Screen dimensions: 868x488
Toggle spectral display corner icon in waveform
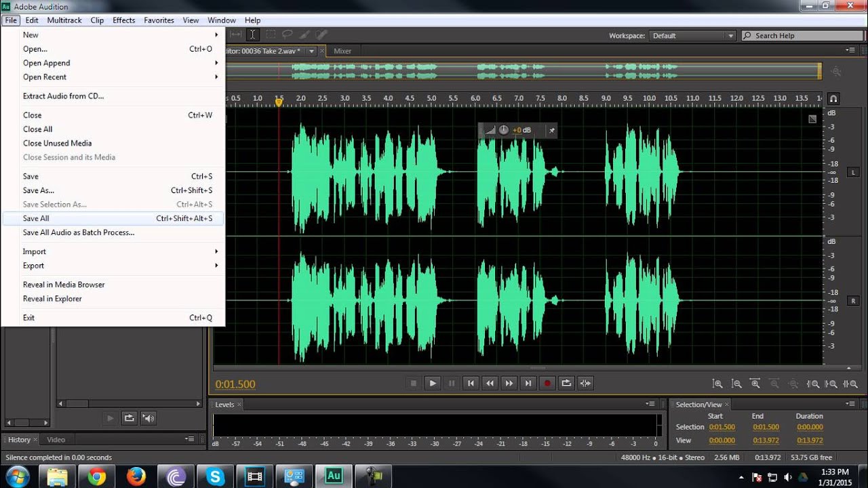(x=812, y=119)
